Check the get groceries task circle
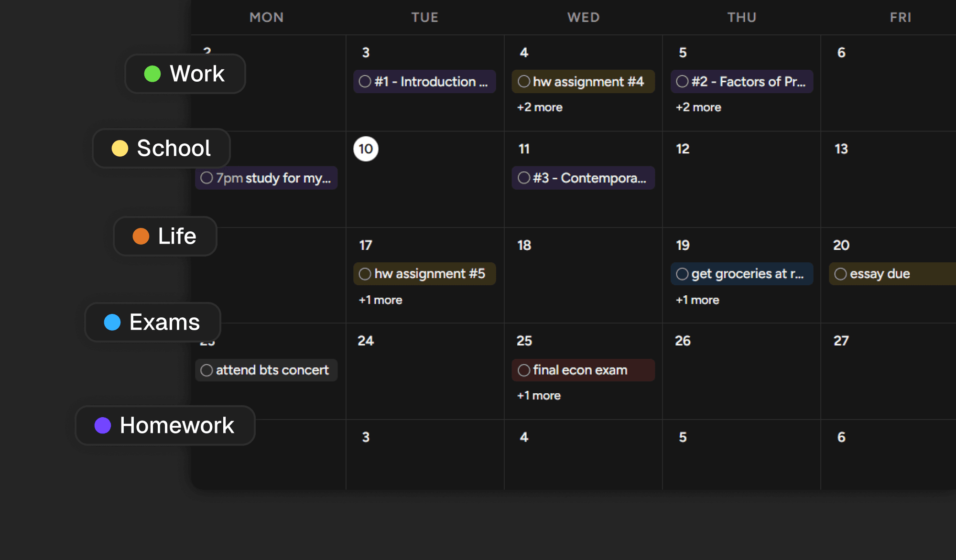This screenshot has height=560, width=956. click(x=682, y=274)
